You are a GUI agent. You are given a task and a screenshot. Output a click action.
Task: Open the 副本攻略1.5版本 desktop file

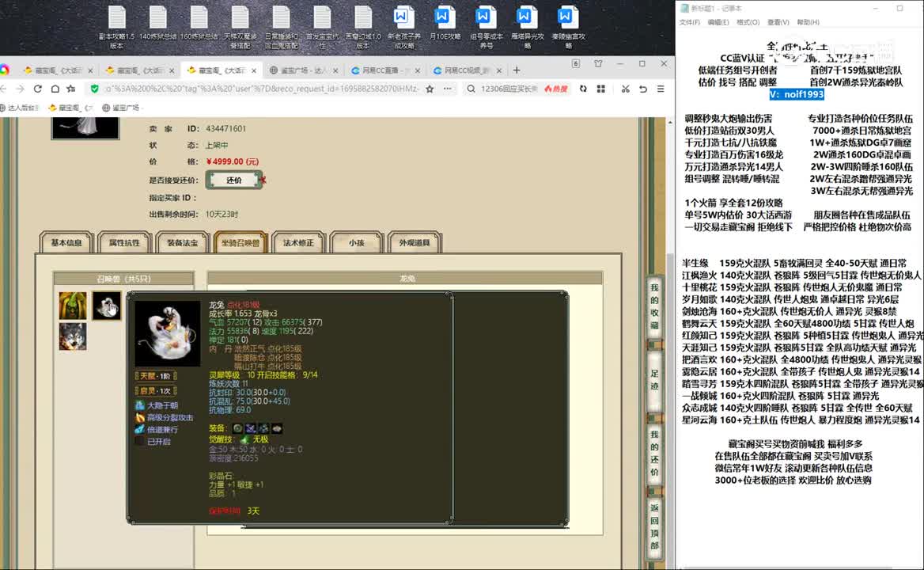coord(116,27)
